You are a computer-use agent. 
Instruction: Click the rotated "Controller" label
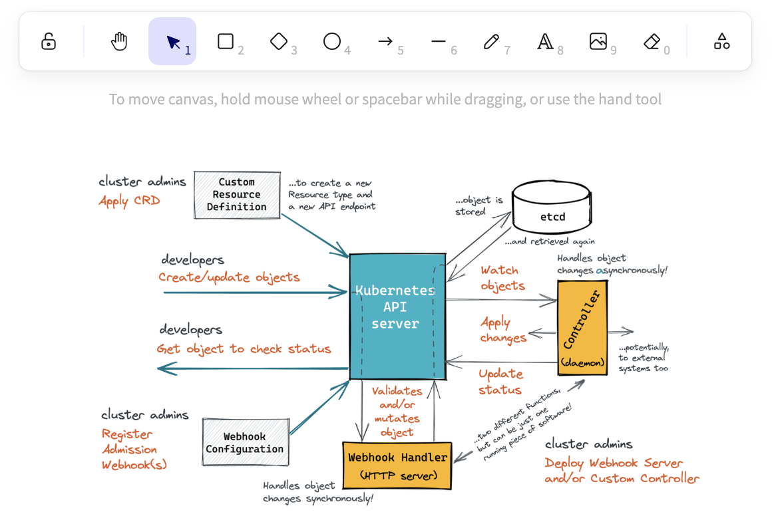pos(582,319)
